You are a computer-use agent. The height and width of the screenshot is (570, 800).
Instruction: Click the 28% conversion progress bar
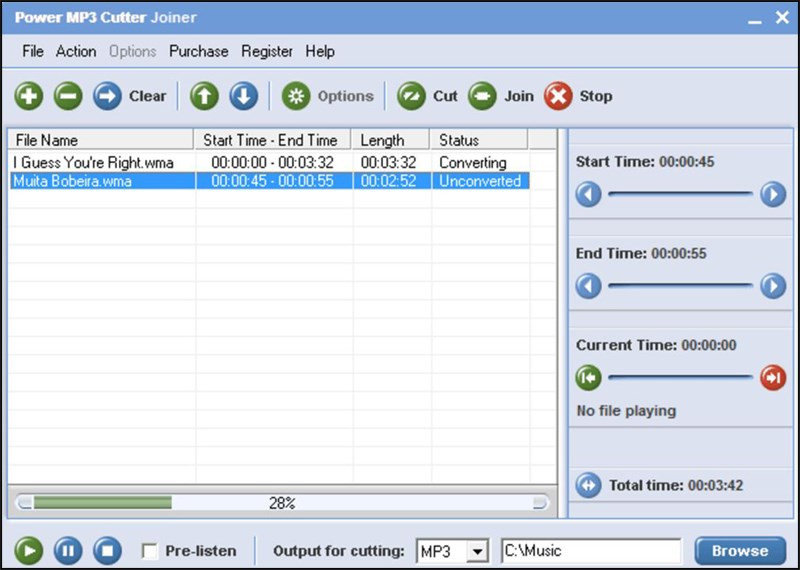point(282,503)
